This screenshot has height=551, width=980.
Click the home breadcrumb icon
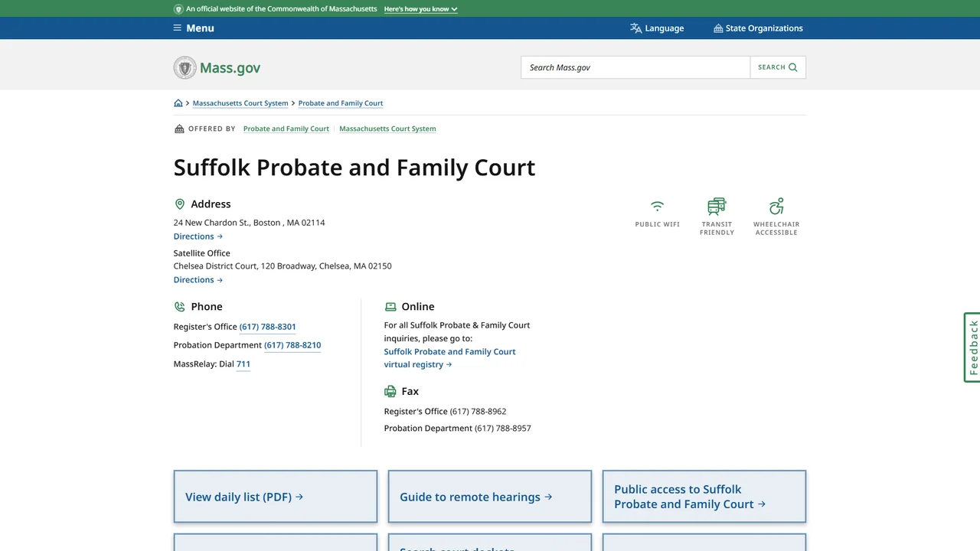coord(178,103)
